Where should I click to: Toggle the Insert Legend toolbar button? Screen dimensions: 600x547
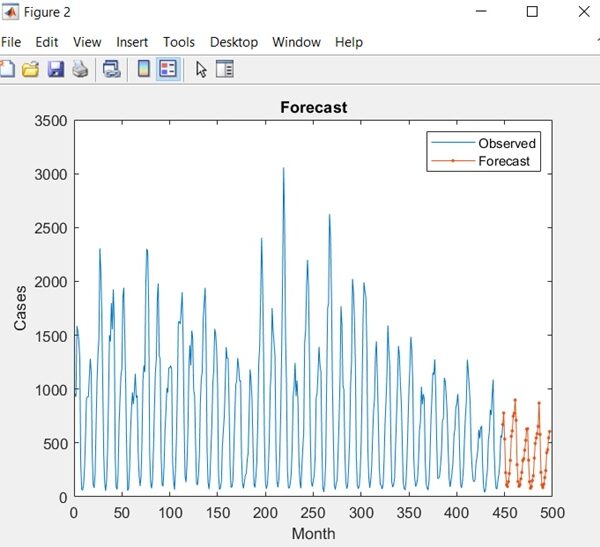tap(168, 69)
